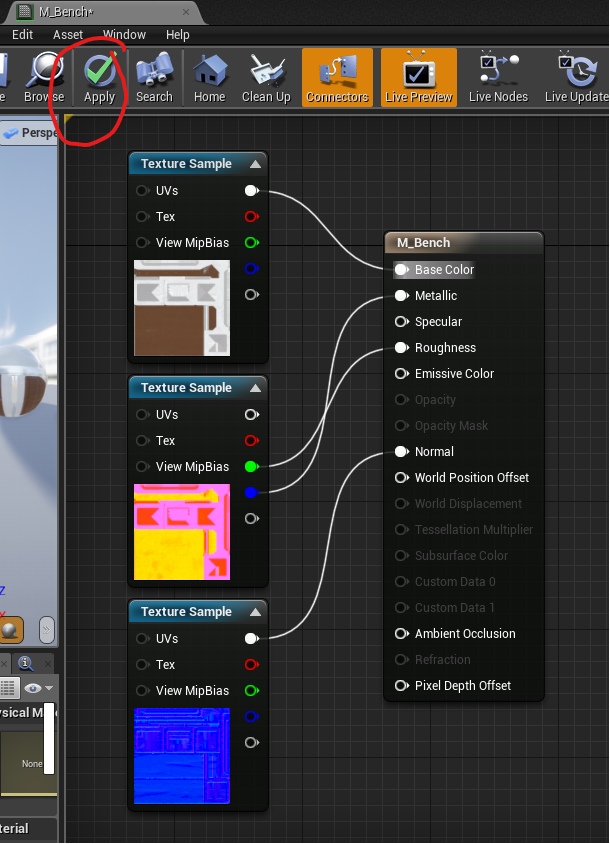Click the Base Color input pin
This screenshot has width=610, height=844.
click(x=401, y=270)
